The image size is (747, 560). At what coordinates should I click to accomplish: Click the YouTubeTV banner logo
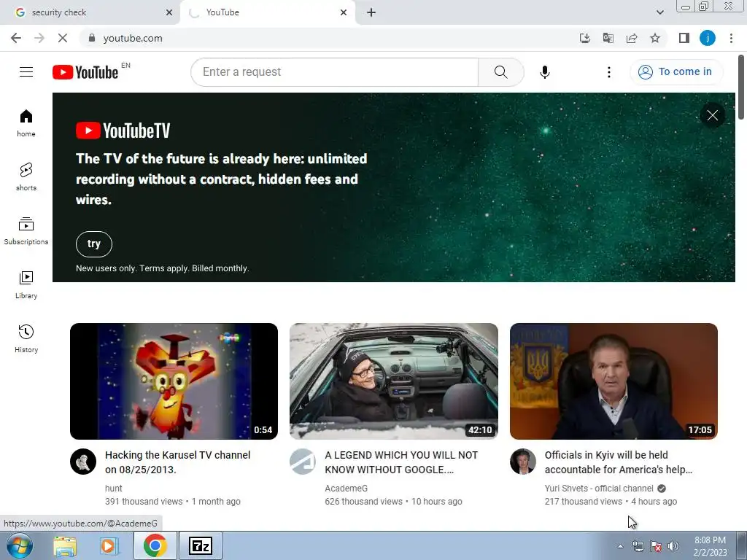point(123,131)
